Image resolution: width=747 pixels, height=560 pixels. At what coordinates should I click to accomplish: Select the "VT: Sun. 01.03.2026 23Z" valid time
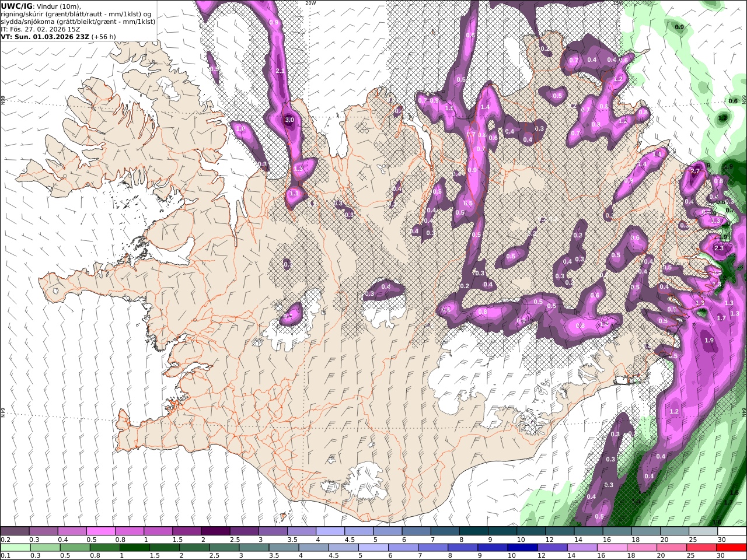(45, 37)
